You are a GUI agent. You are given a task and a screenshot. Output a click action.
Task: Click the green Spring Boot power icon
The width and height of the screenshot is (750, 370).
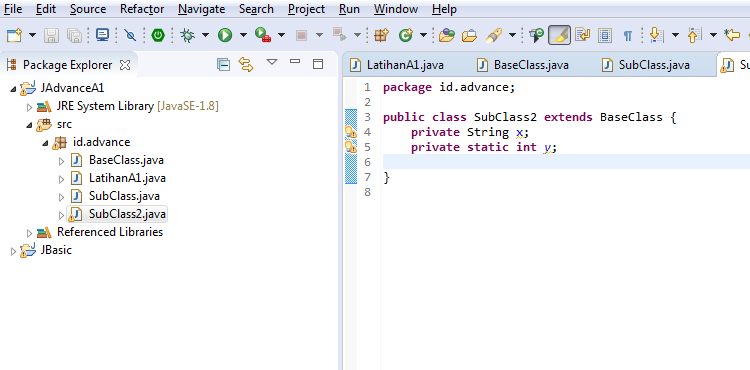tap(158, 35)
